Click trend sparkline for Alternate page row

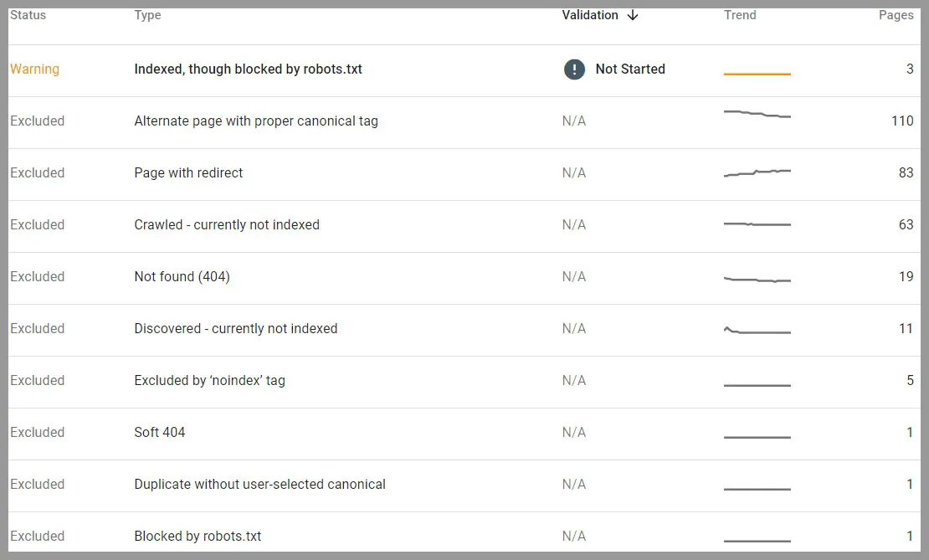[x=757, y=114]
